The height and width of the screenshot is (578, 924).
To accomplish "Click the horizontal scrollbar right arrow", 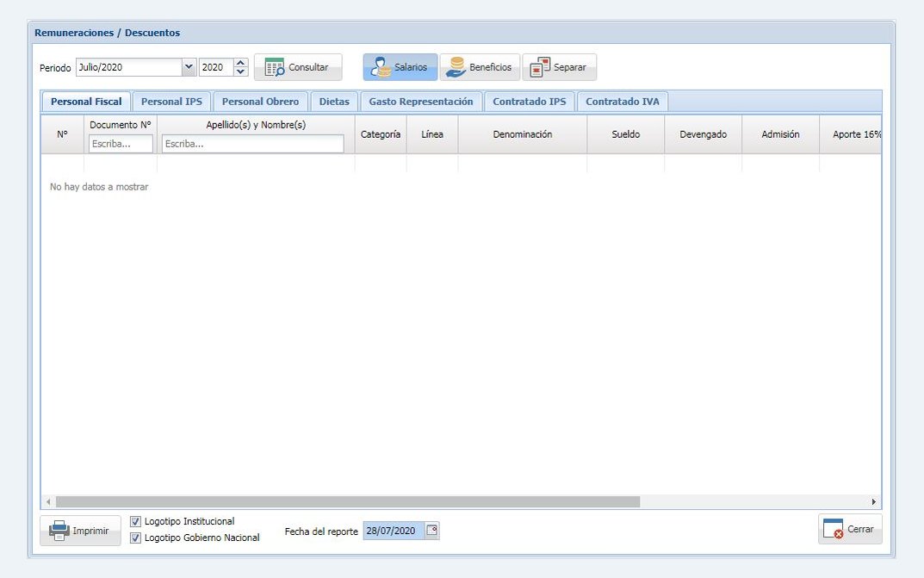I will tap(874, 502).
